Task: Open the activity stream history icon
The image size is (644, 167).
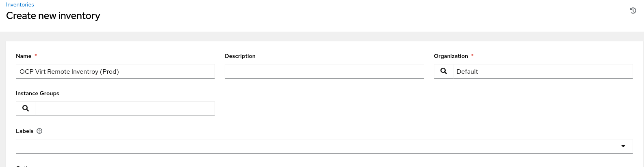Action: pos(633,11)
